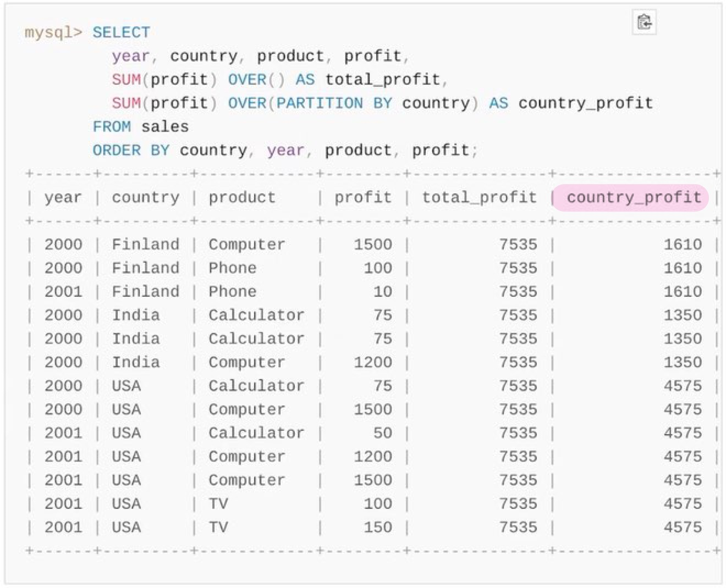Click country_profit alias in the SQL query

(586, 103)
